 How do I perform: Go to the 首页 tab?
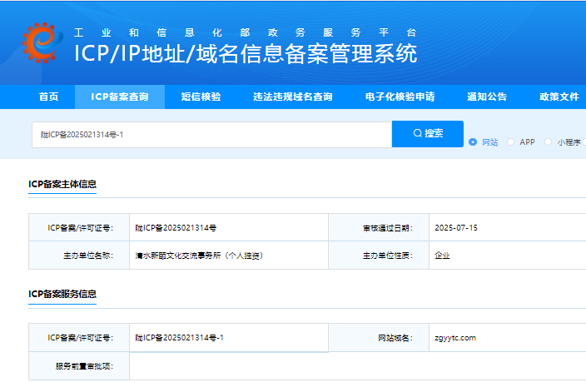tap(49, 97)
